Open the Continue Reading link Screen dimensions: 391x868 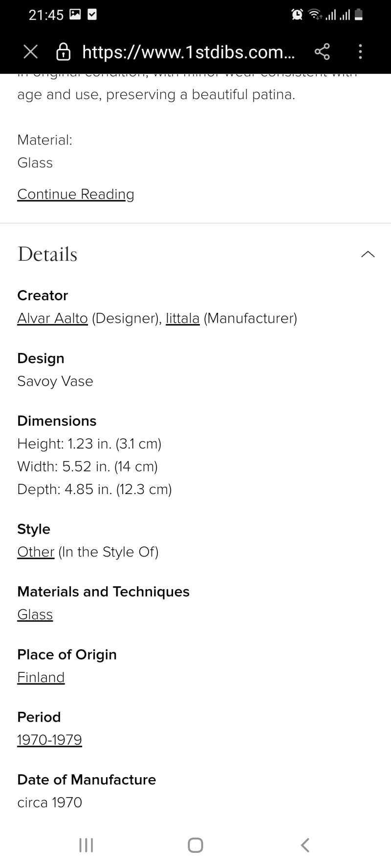click(76, 194)
